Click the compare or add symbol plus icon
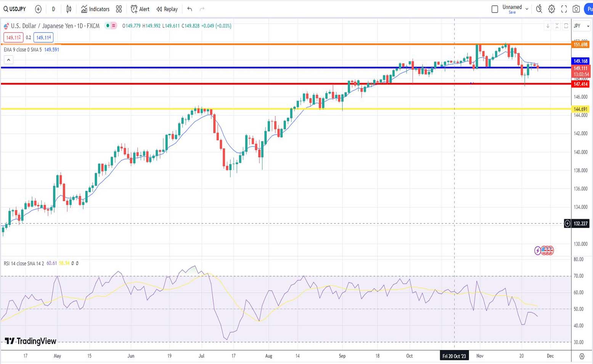 pos(38,9)
